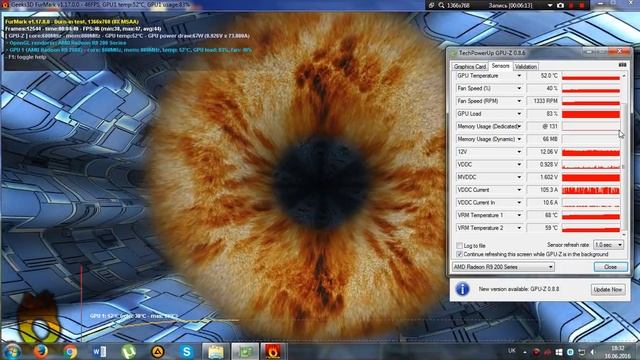Open Firefox from the taskbar
This screenshot has width=640, height=360.
(x=40, y=351)
